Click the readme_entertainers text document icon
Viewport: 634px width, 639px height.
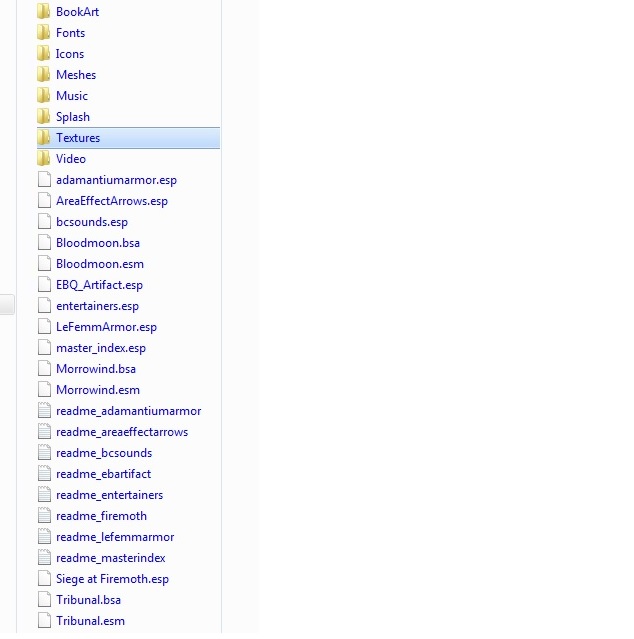tap(44, 494)
